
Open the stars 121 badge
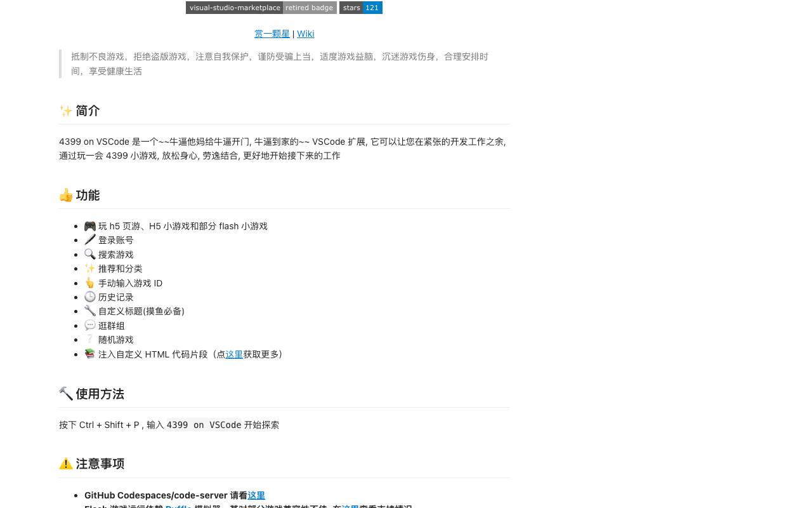point(361,8)
